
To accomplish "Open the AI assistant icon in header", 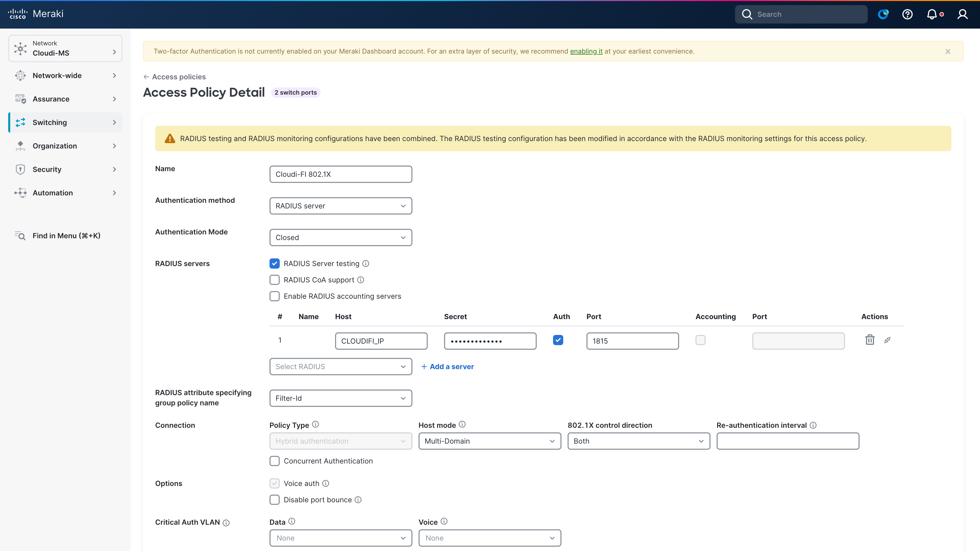I will tap(883, 14).
